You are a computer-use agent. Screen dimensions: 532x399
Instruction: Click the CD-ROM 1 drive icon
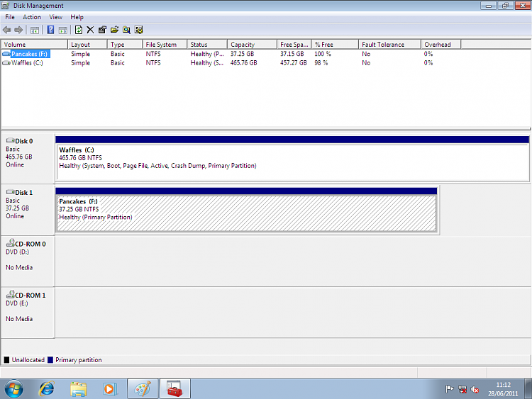tap(11, 294)
